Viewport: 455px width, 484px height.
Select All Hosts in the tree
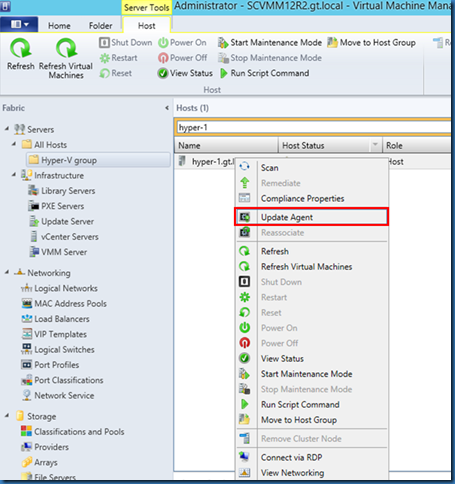(x=44, y=145)
